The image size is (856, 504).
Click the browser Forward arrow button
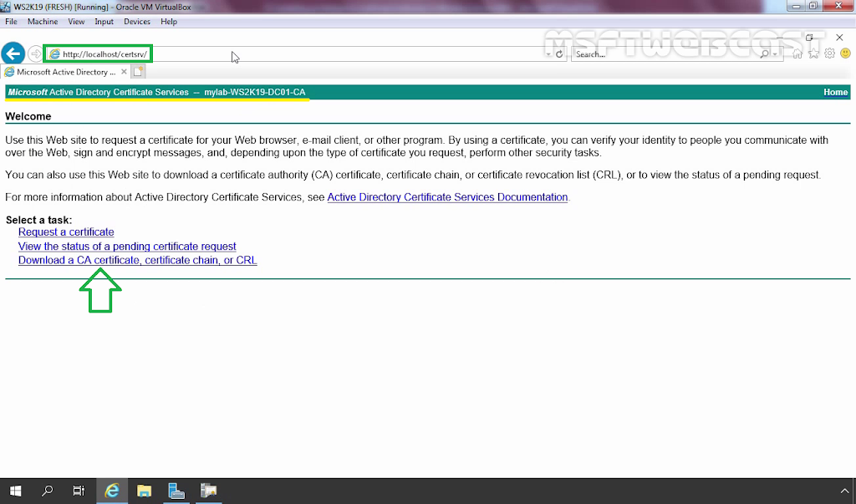(x=35, y=53)
